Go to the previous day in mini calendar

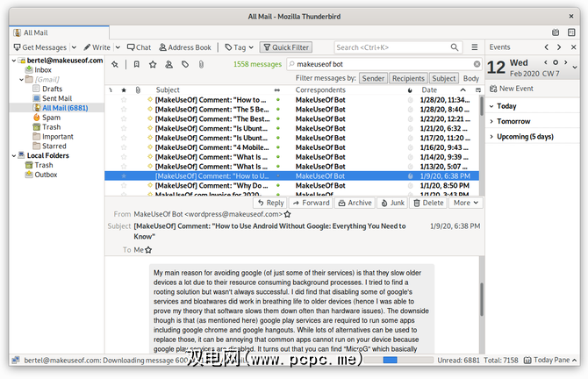[x=546, y=62]
